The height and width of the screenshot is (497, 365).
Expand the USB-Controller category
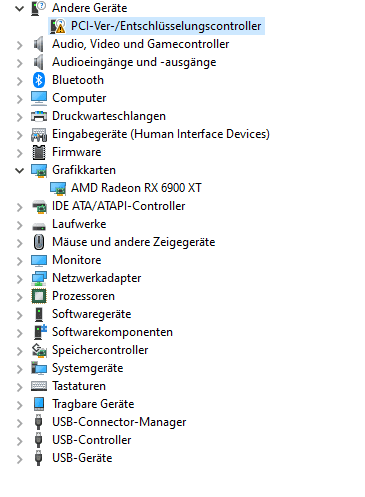pyautogui.click(x=20, y=441)
